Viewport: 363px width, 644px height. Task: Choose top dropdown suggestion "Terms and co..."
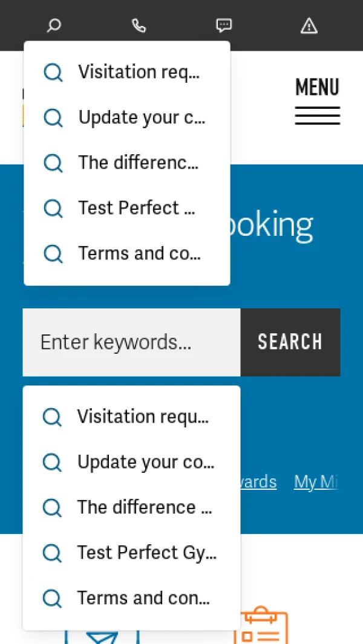(127, 254)
